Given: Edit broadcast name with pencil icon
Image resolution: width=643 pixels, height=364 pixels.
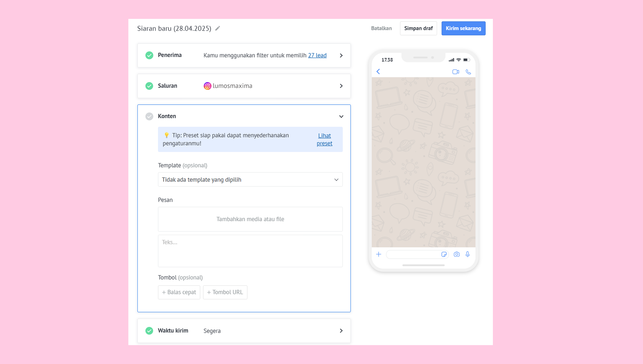Looking at the screenshot, I should (217, 28).
